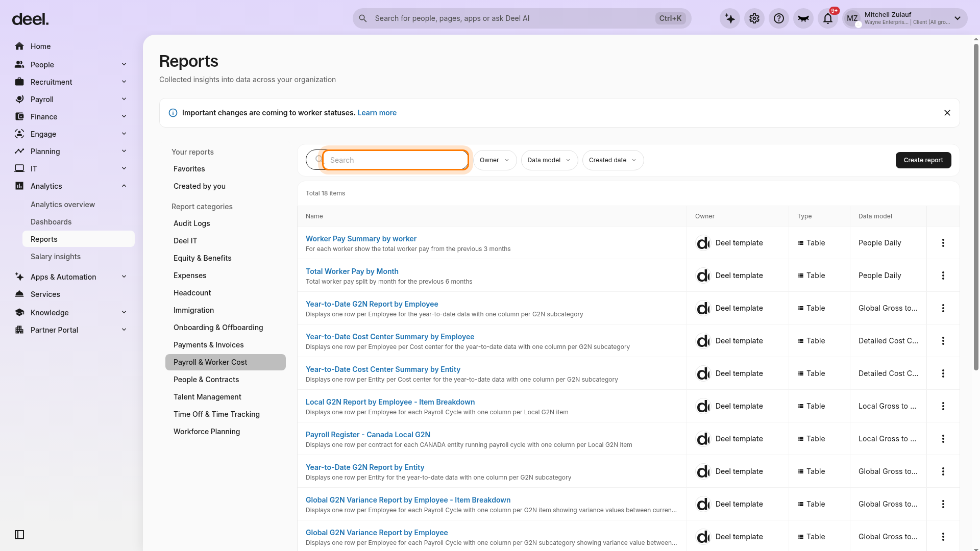Select the Deel IT category
This screenshot has width=980, height=551.
(226, 241)
